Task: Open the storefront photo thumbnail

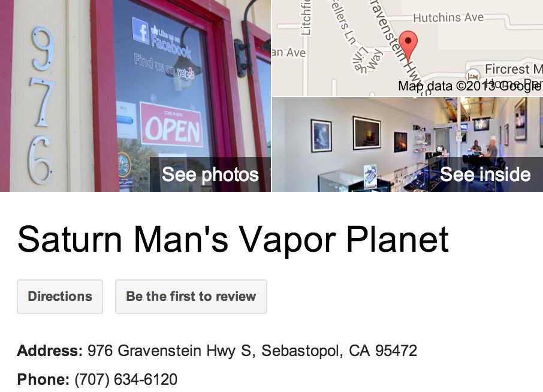Action: point(135,95)
